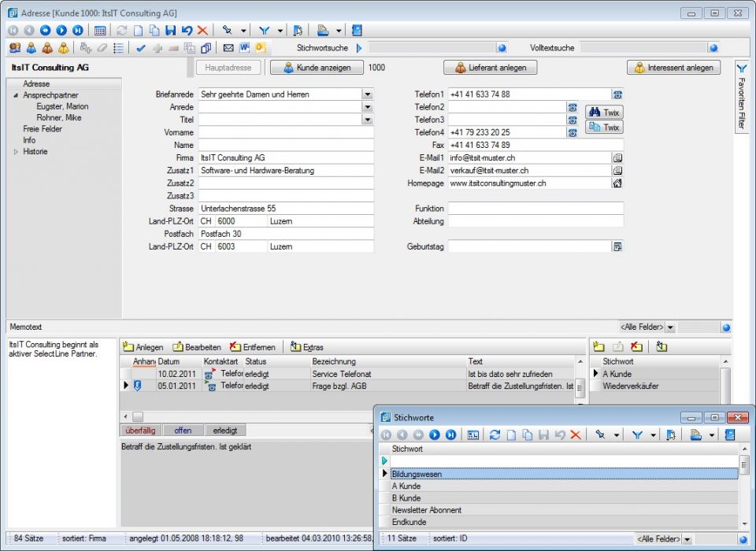Screen dimensions: 756x551
Task: Open the Anrede dropdown
Action: click(x=368, y=107)
